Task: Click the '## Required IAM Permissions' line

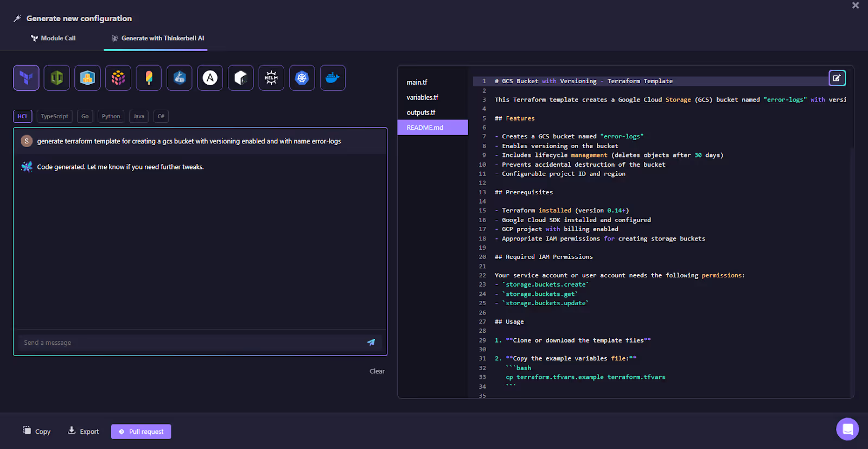Action: pos(544,257)
